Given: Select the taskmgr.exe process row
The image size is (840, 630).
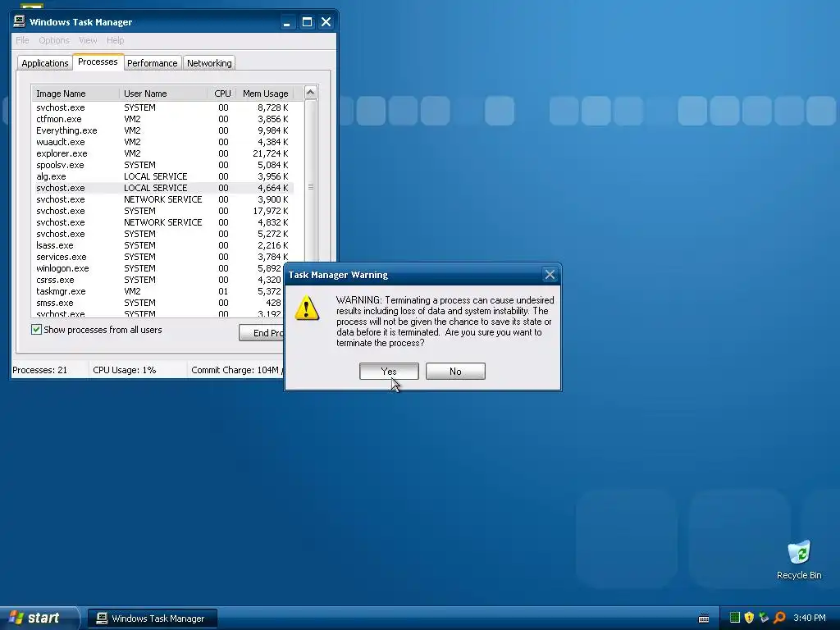Looking at the screenshot, I should tap(158, 291).
